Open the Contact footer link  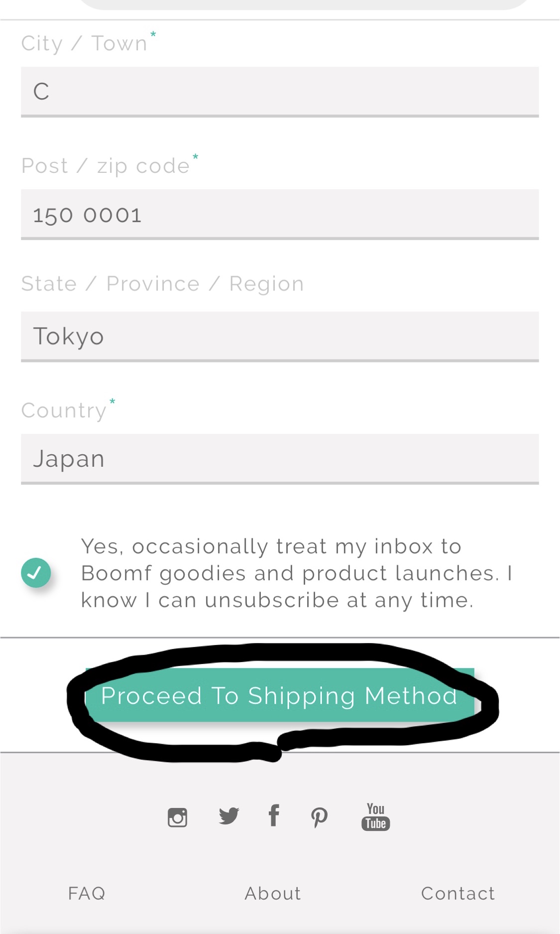click(458, 893)
